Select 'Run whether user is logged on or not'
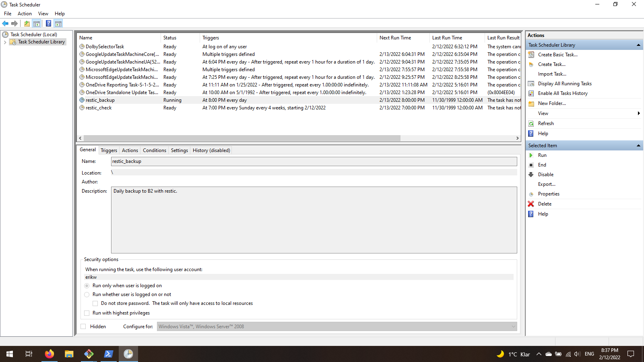This screenshot has width=644, height=362. click(x=87, y=294)
